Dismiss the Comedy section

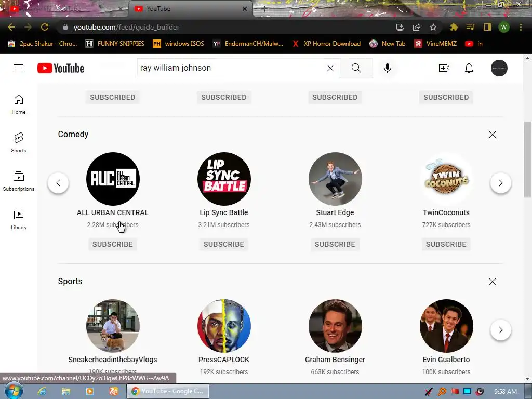coord(493,135)
